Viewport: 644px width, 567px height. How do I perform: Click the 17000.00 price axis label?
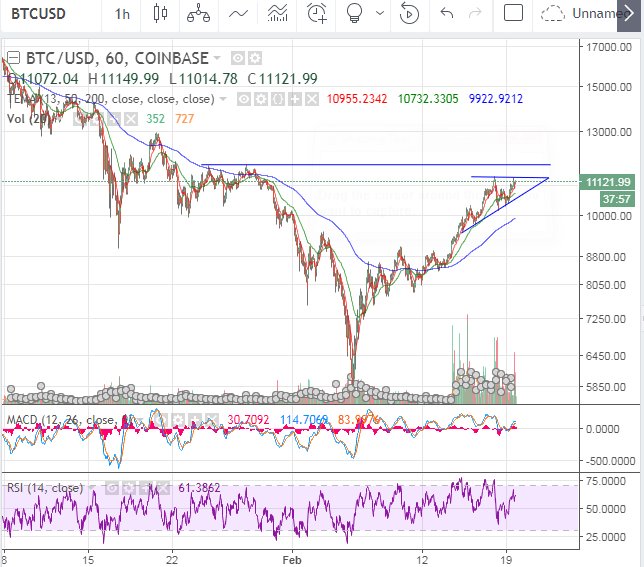coord(609,47)
